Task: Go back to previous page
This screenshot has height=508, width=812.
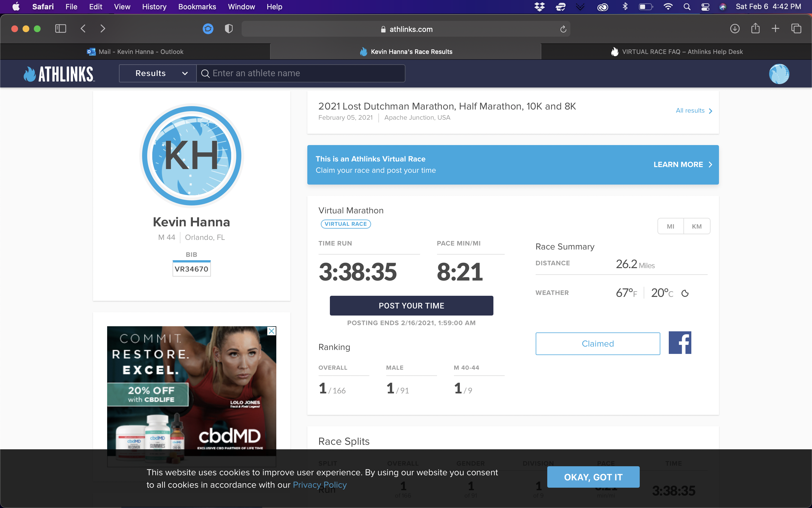Action: [x=83, y=29]
